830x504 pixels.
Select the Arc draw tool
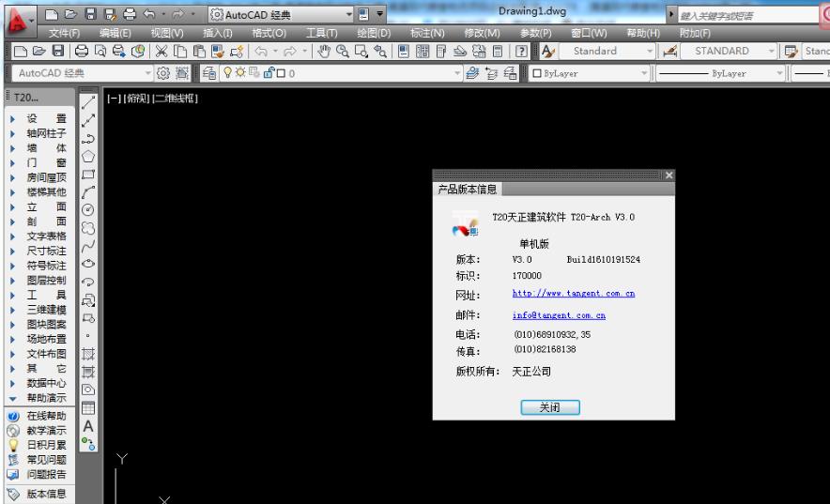pyautogui.click(x=88, y=192)
